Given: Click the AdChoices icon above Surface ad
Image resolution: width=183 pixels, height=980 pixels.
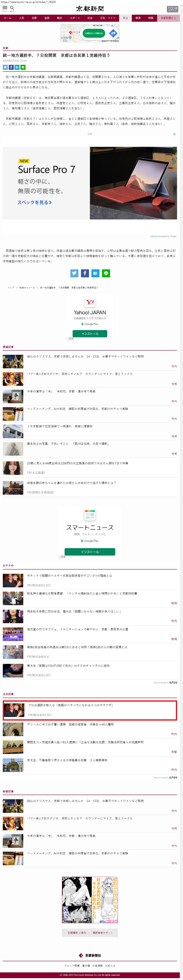Looking at the screenshot, I should pos(175,134).
